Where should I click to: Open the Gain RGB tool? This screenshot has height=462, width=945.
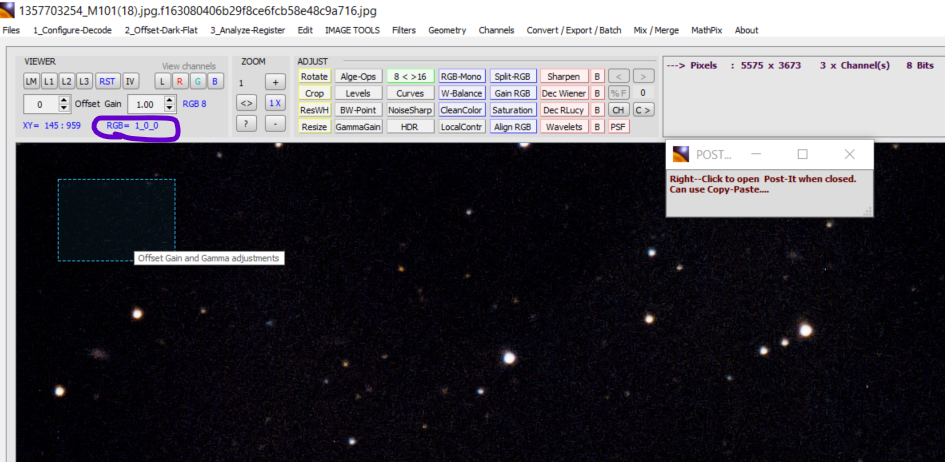coord(512,93)
